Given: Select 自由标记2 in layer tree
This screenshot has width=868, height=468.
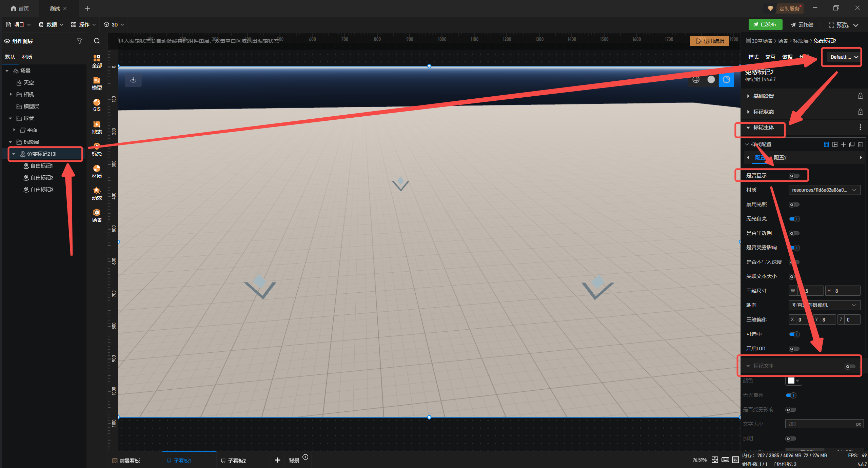Looking at the screenshot, I should (42, 178).
